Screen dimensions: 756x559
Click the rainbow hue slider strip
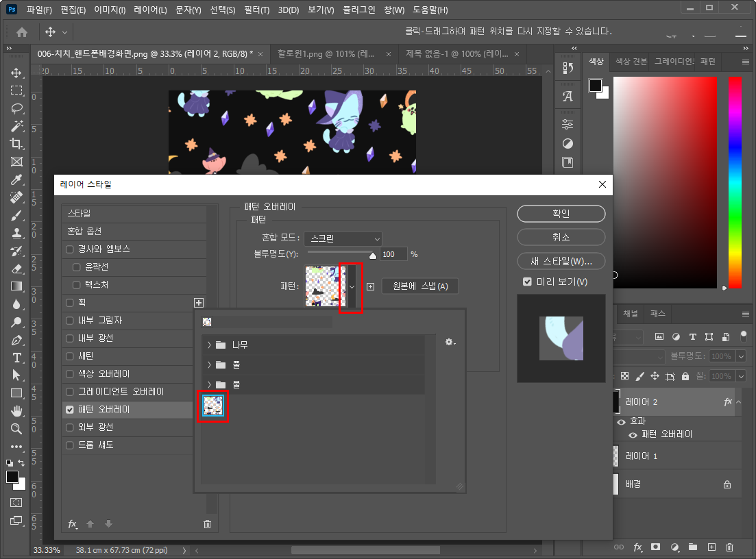[735, 183]
